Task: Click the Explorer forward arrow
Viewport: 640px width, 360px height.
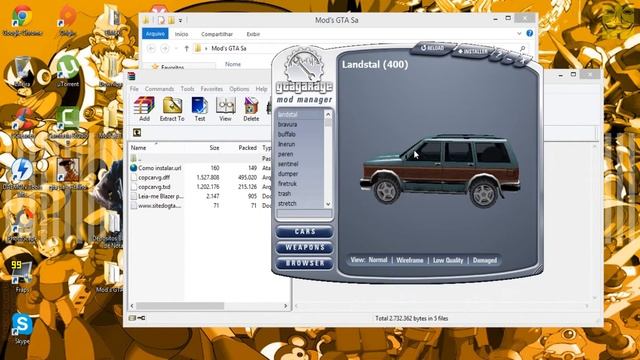Action: pyautogui.click(x=164, y=49)
